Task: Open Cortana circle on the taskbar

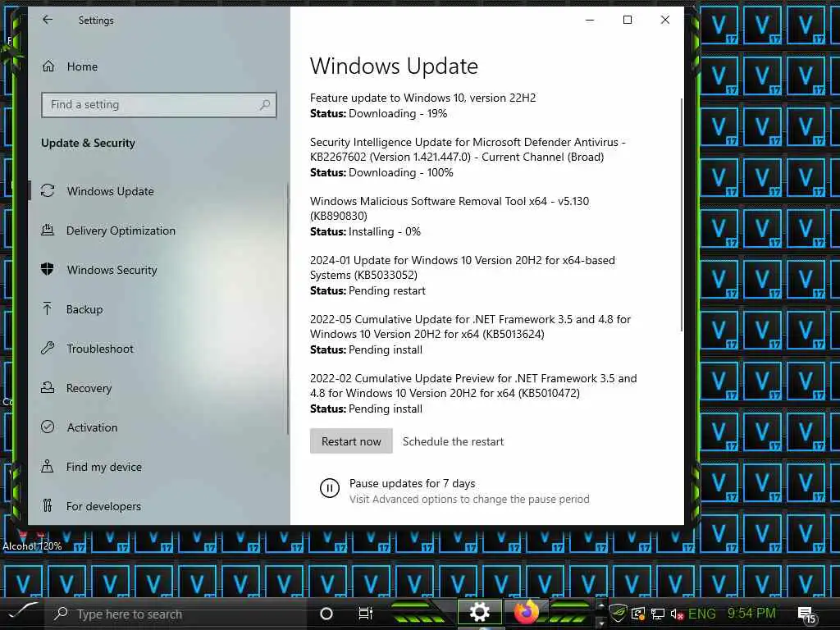Action: 326,614
